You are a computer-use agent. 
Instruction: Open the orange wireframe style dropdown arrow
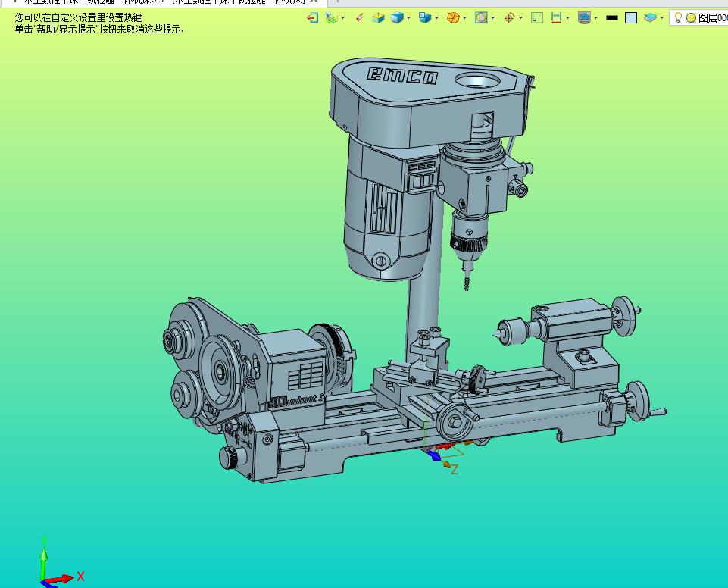(465, 17)
